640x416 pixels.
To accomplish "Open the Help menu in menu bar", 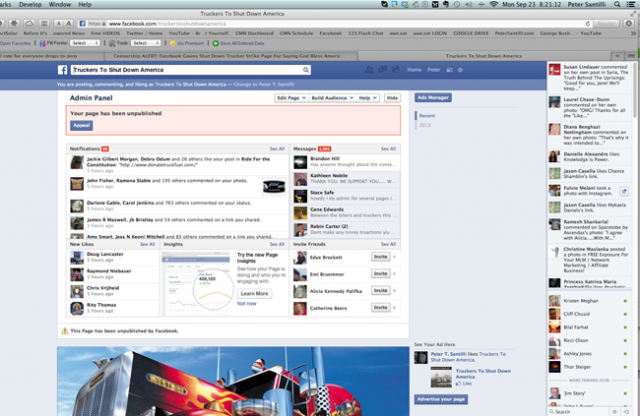I will [85, 4].
